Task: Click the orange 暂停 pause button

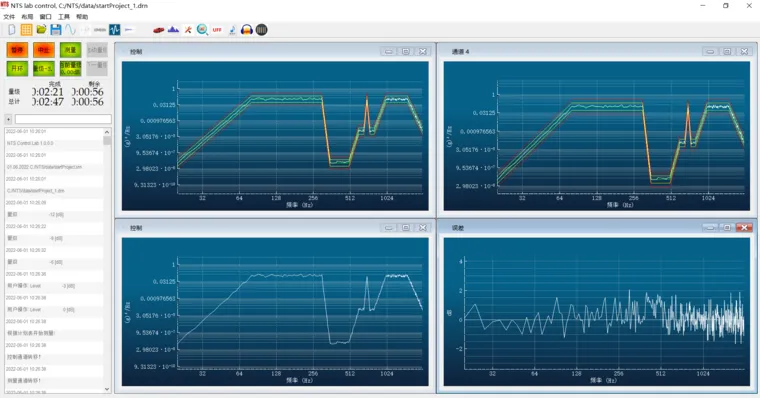Action: pyautogui.click(x=17, y=50)
